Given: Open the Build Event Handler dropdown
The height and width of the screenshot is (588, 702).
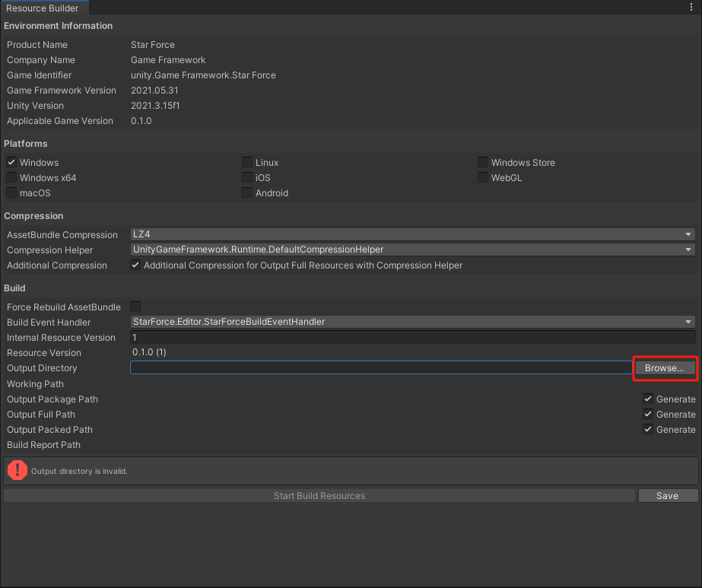Looking at the screenshot, I should point(411,322).
